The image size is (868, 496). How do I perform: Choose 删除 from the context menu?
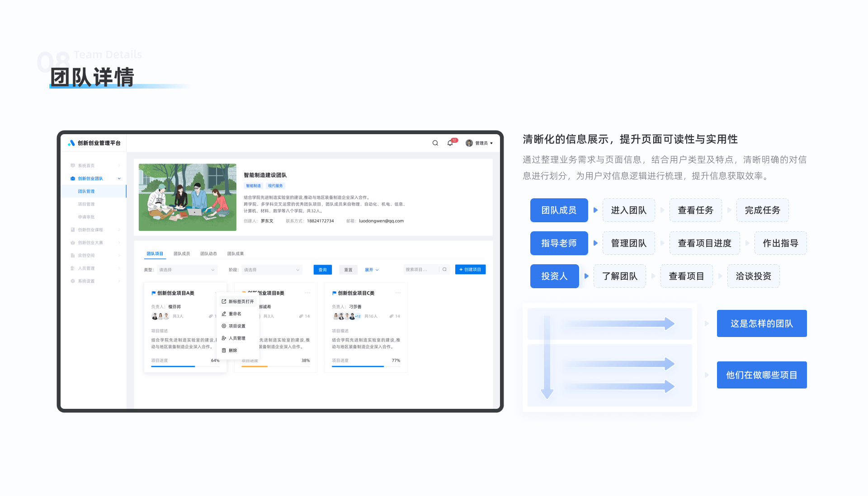point(232,350)
